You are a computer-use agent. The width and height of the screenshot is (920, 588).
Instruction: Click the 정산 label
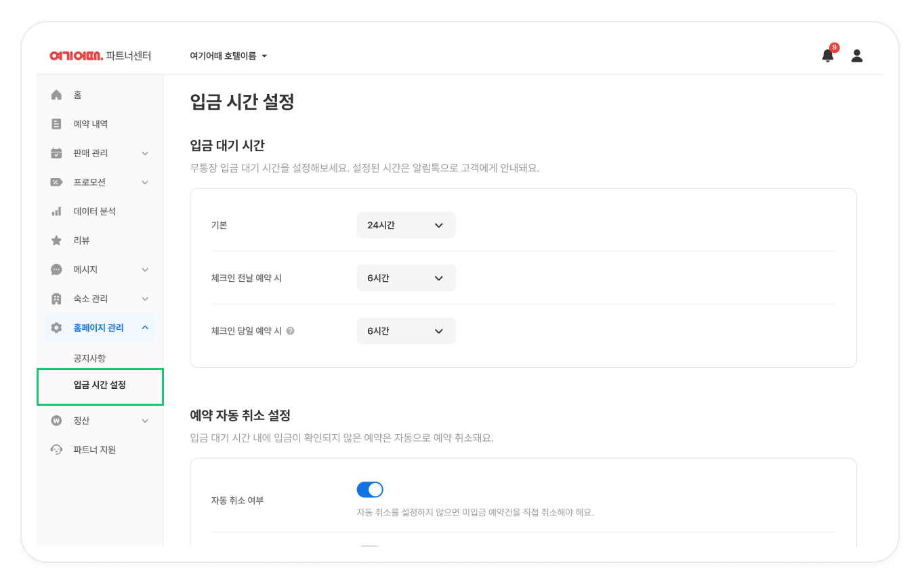coord(81,421)
